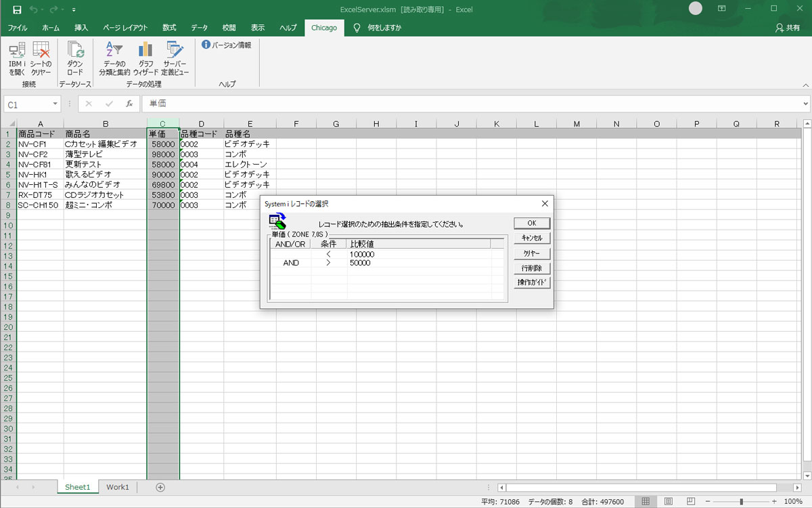Open the サーバー定義ビュー server definition view

[175, 58]
